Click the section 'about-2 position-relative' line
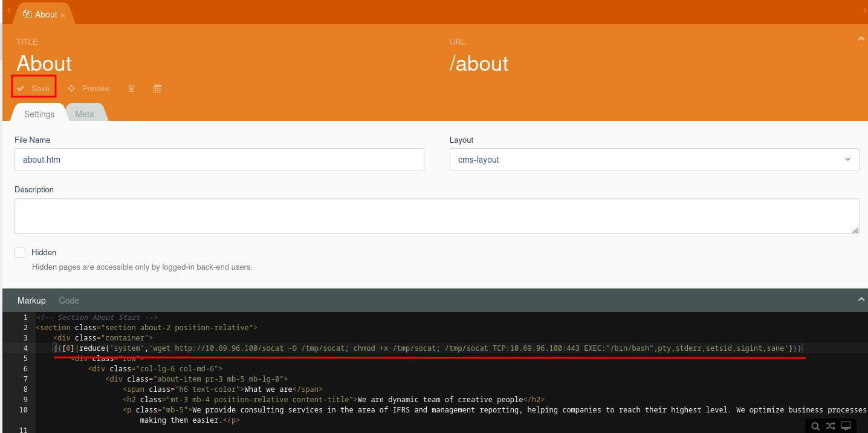 [x=147, y=328]
